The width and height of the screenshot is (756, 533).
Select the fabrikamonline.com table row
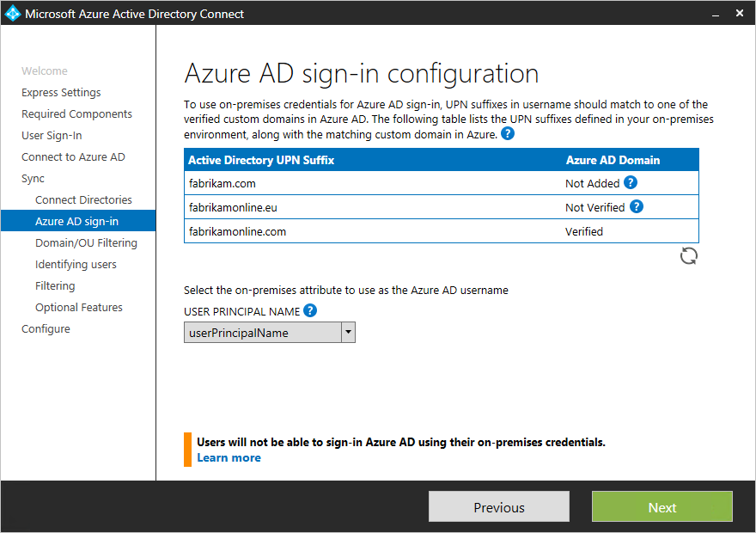point(387,231)
